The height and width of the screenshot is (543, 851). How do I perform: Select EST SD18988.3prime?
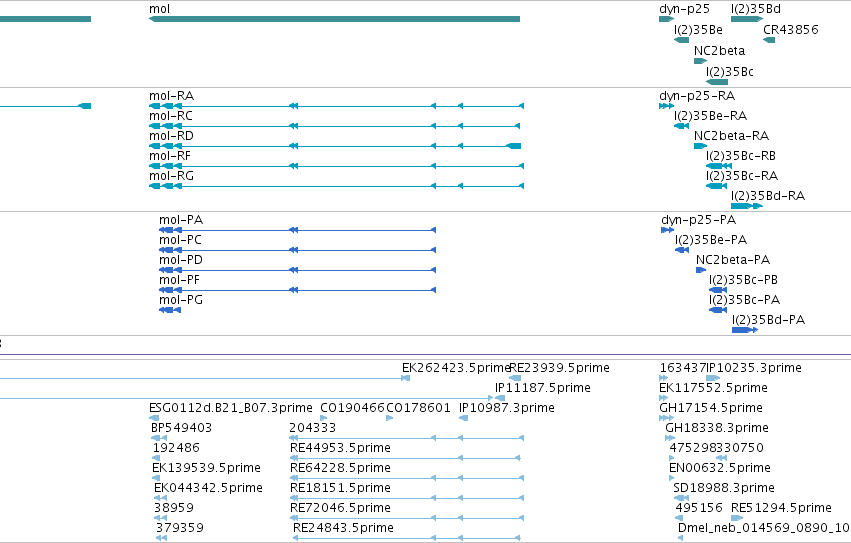coord(681,498)
